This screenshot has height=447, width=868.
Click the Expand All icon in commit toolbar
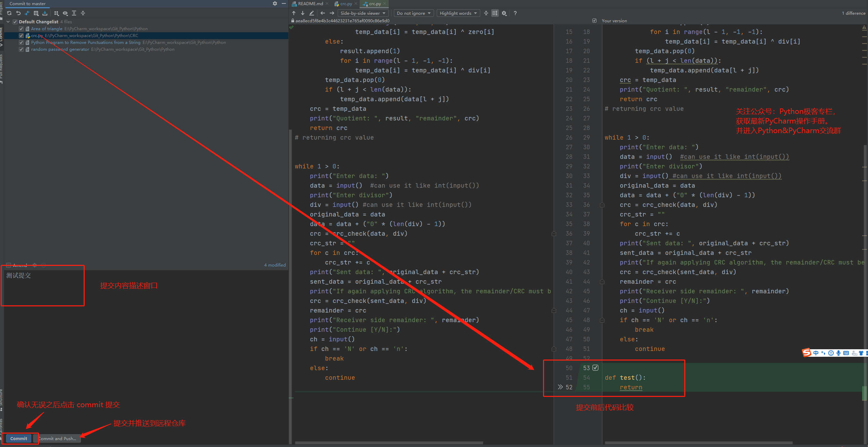(74, 13)
